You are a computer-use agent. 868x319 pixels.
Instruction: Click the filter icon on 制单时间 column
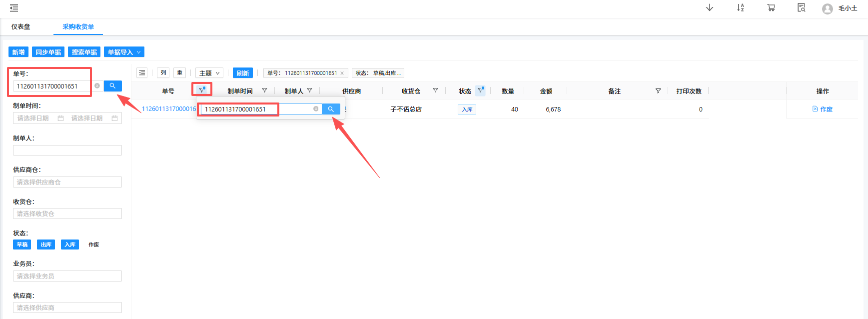coord(264,91)
